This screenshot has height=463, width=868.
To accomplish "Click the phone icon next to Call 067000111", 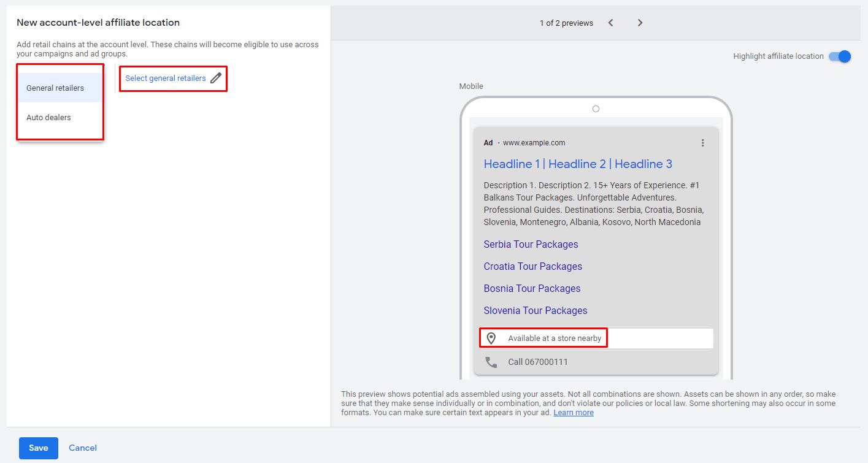I will (491, 362).
